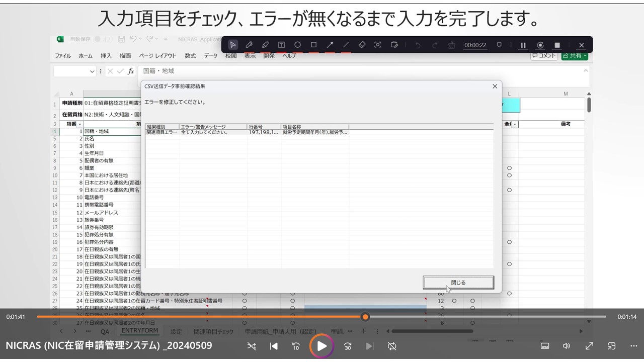The width and height of the screenshot is (644, 362).
Task: Click the Excel save disk icon
Action: coord(121,39)
